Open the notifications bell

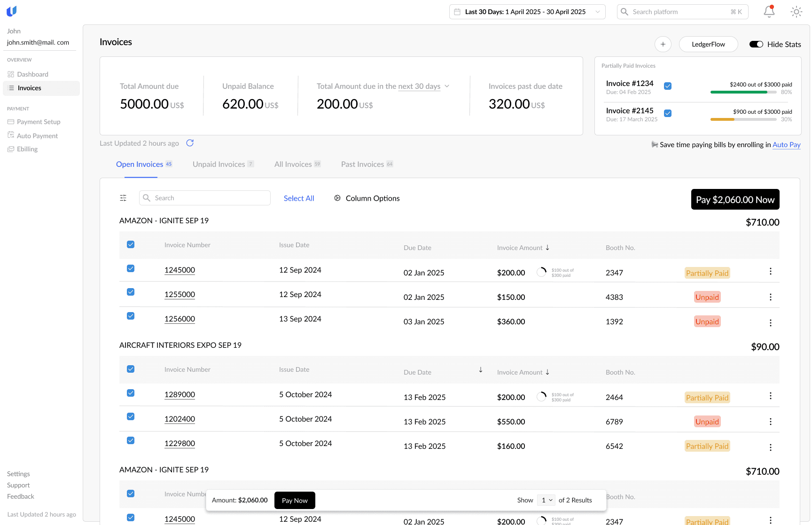[x=769, y=11]
